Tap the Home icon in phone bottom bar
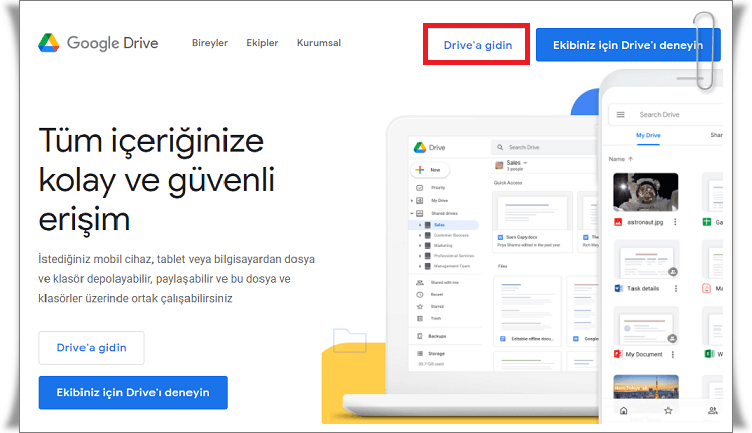The width and height of the screenshot is (752, 433). 623,410
